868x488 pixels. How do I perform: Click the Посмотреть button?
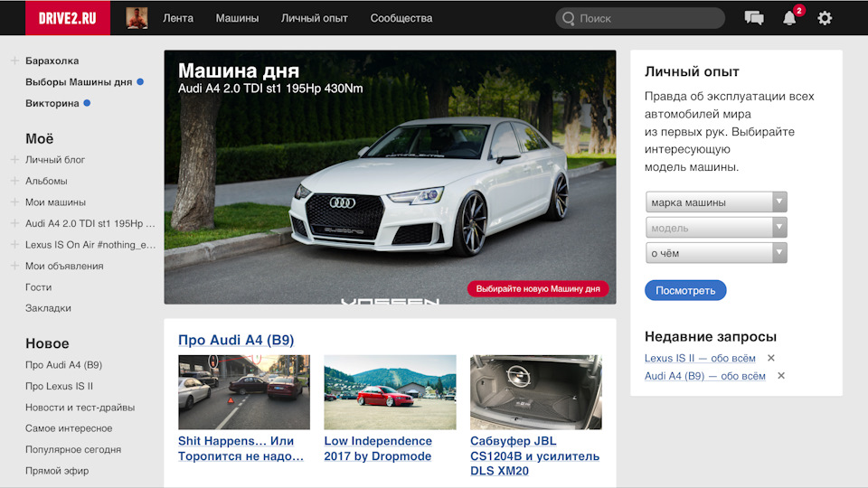(x=685, y=290)
